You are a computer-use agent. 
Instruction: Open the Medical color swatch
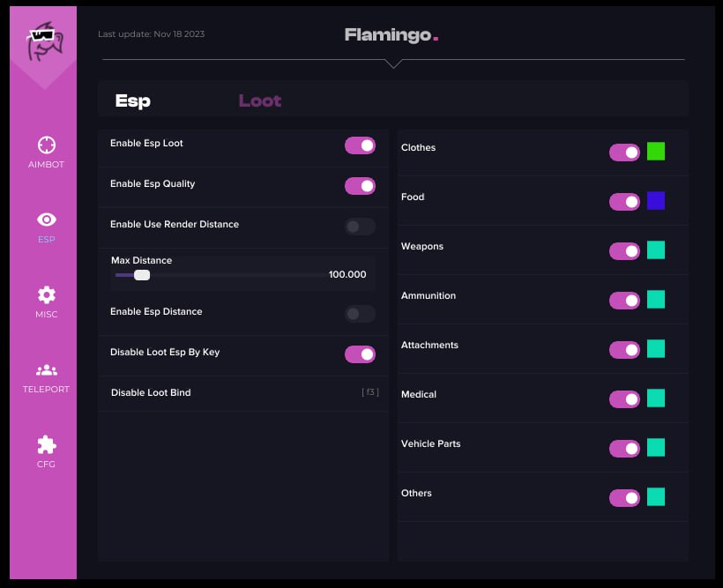[656, 398]
